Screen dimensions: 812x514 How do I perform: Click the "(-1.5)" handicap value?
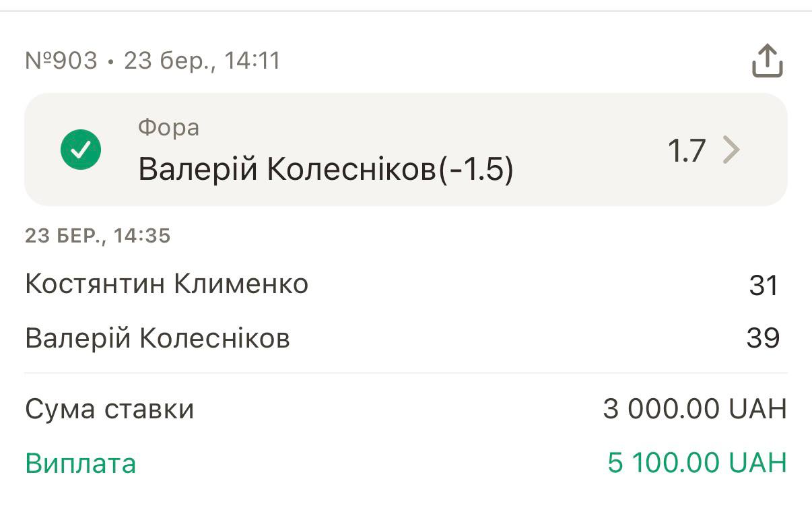(x=476, y=170)
